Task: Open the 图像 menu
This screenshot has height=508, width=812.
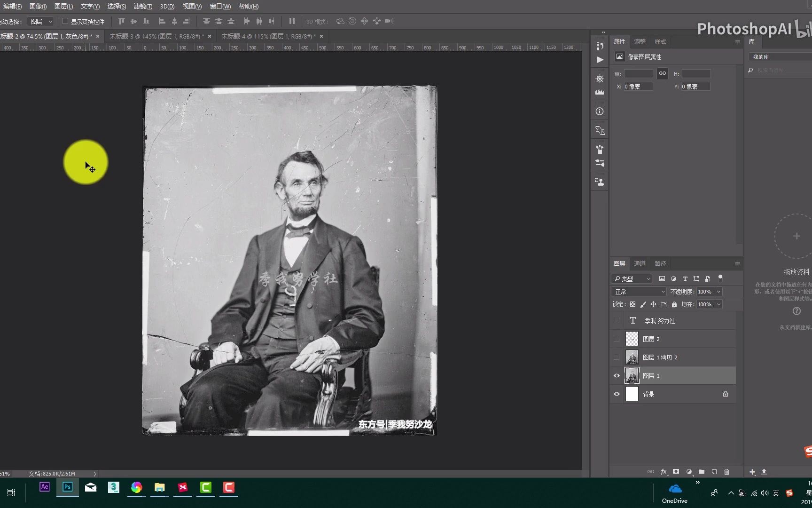Action: click(38, 6)
